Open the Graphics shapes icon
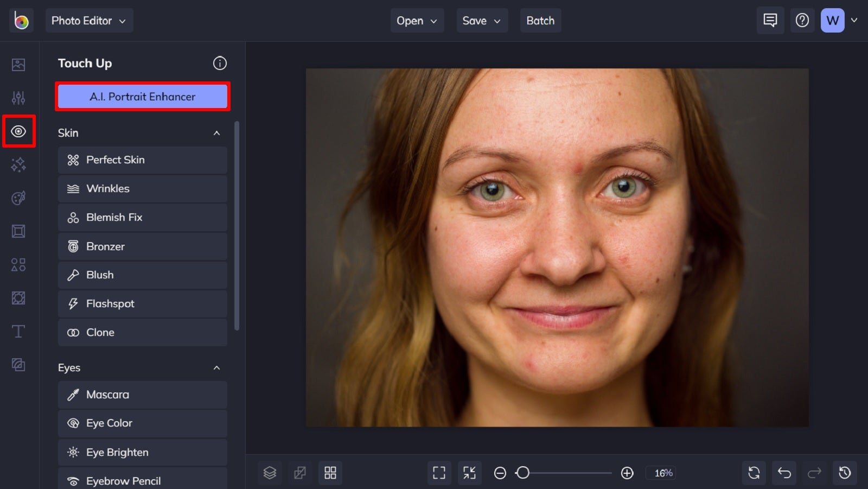This screenshot has height=489, width=868. [18, 264]
